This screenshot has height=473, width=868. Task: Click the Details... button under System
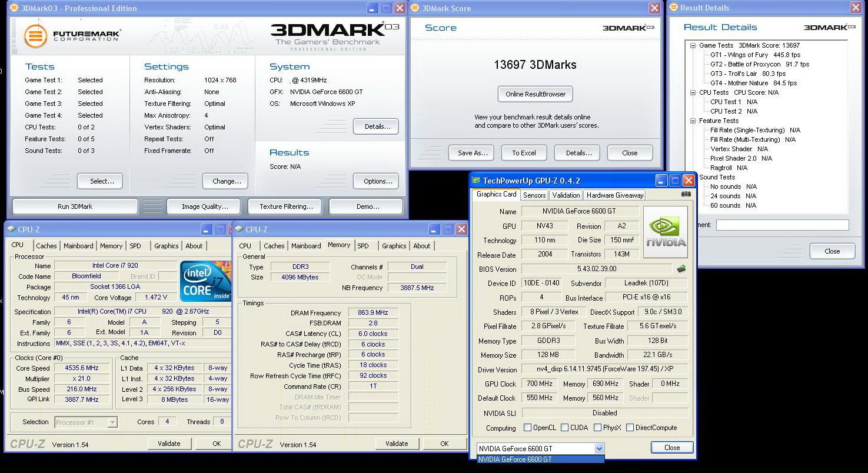377,126
